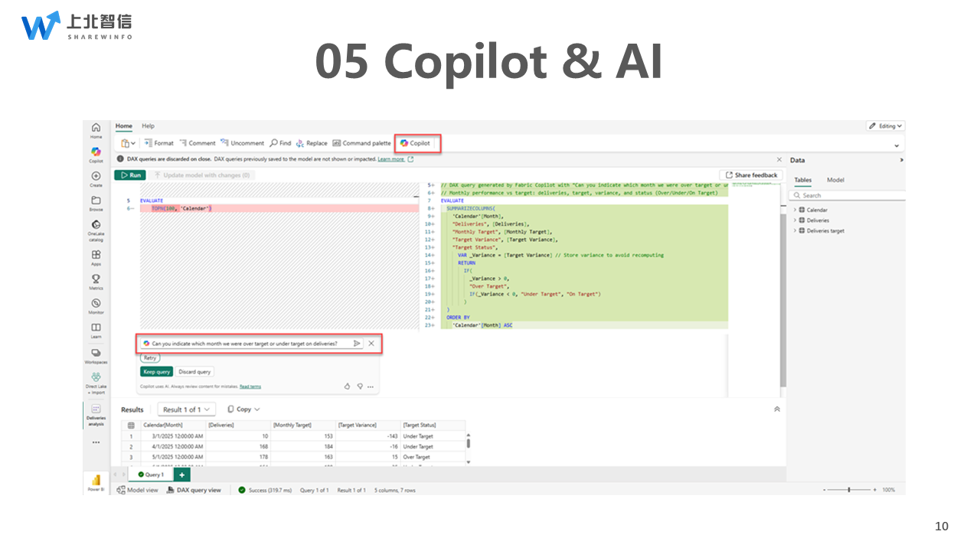Screen dimensions: 980x551
Task: Click the results table grid icon
Action: 131,425
